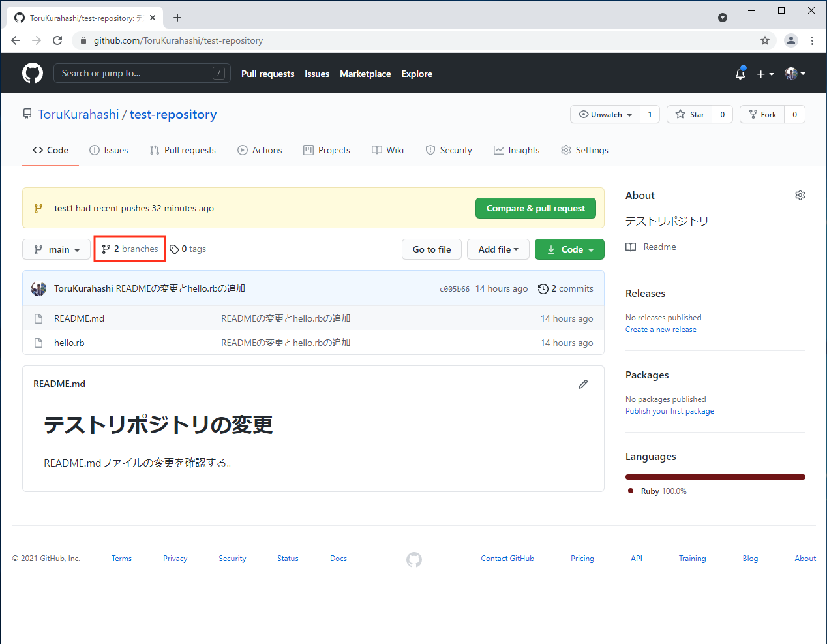This screenshot has width=827, height=644.
Task: Open the 2 branches link
Action: click(130, 249)
